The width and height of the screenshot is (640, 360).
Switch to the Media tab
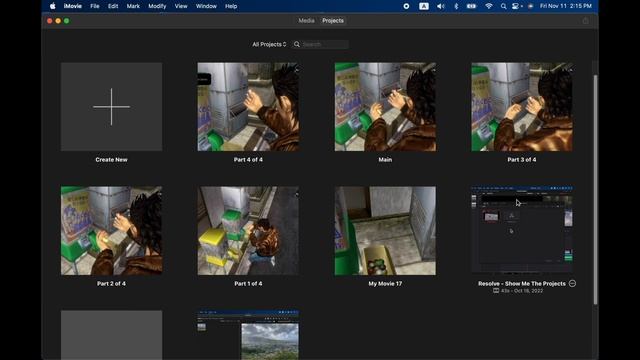306,20
